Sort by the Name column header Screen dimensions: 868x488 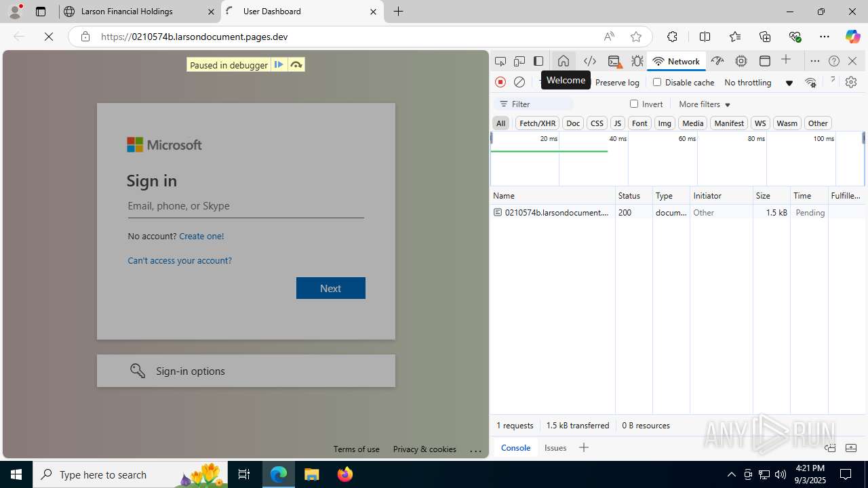tap(553, 196)
